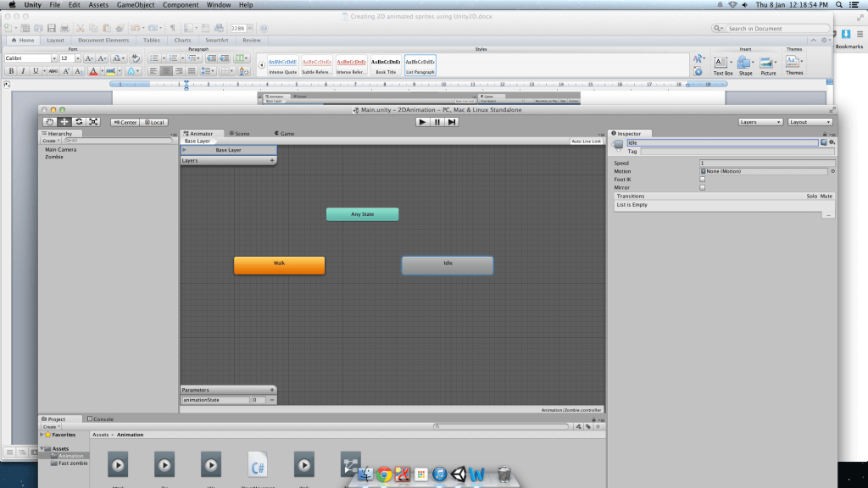Toggle Local handle rotation button

pos(154,122)
